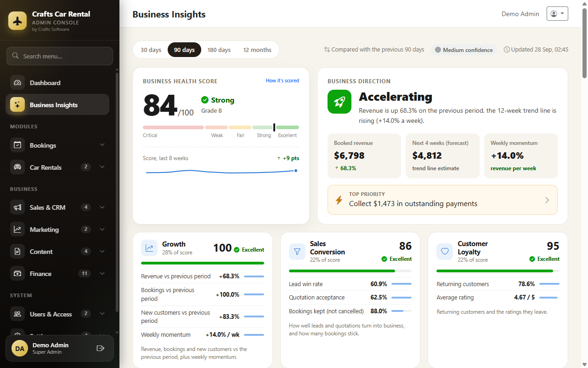The width and height of the screenshot is (588, 368).
Task: Click the lightning bolt Top Priority icon
Action: click(339, 200)
